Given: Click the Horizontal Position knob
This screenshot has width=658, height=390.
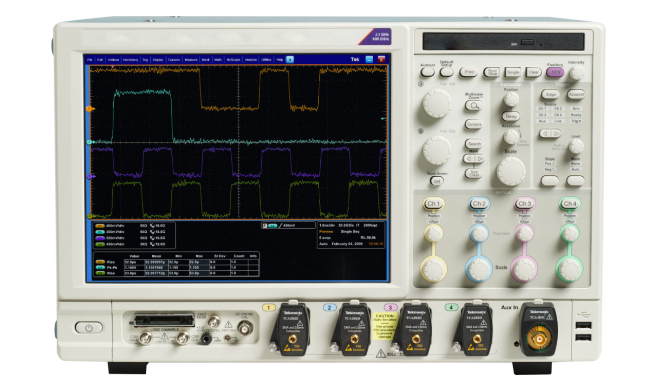Looking at the screenshot, I should (x=511, y=99).
